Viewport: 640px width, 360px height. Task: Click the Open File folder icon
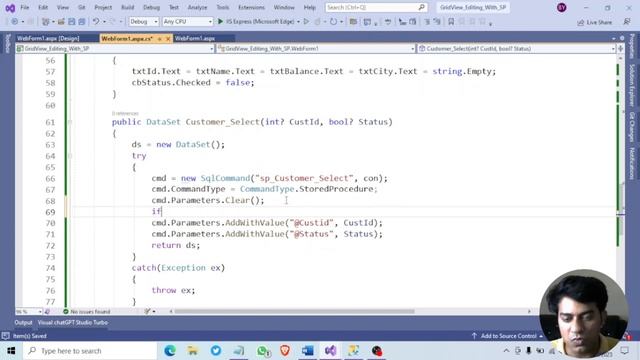(x=61, y=22)
